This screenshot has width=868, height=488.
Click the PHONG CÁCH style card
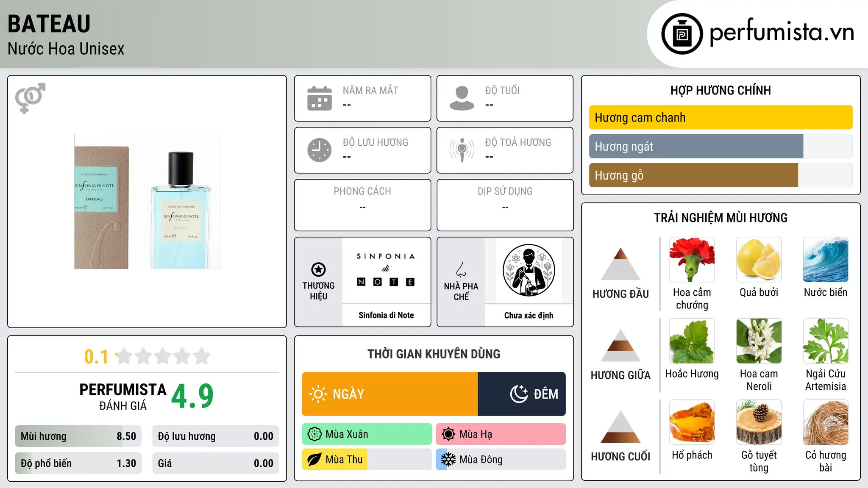[x=362, y=205]
